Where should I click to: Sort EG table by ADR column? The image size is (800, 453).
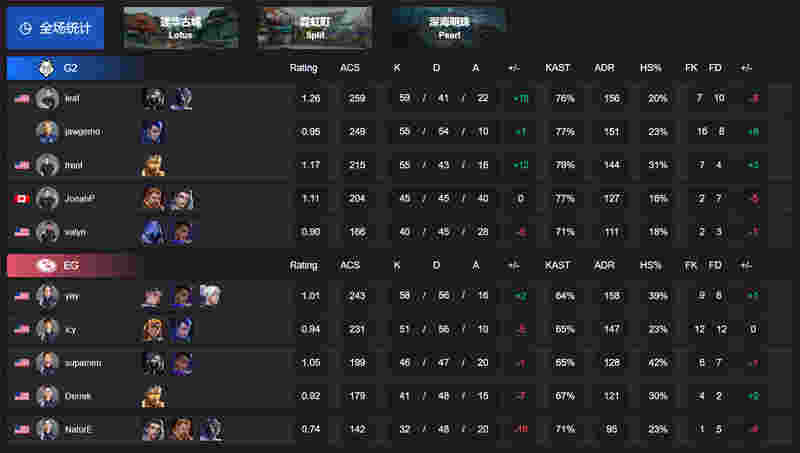604,265
